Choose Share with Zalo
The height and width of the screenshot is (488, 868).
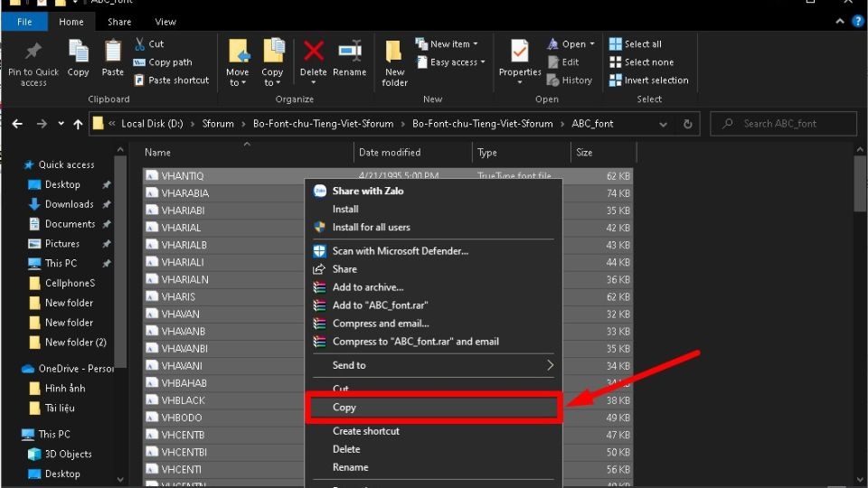click(x=433, y=191)
